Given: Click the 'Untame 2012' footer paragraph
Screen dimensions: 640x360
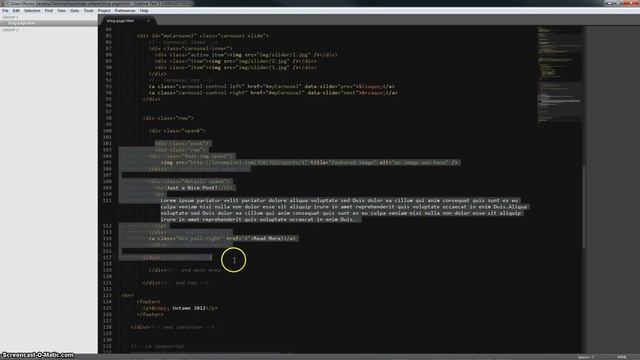Looking at the screenshot, I should (180, 308).
